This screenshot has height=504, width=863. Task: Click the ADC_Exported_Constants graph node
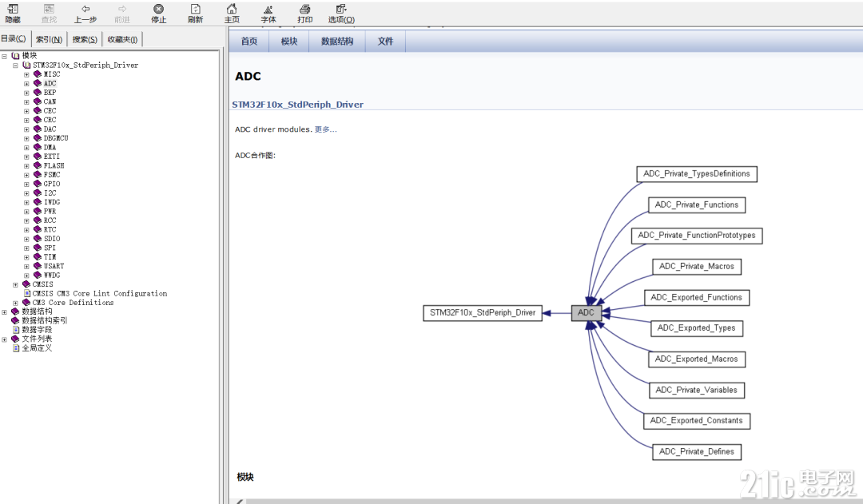pos(696,421)
